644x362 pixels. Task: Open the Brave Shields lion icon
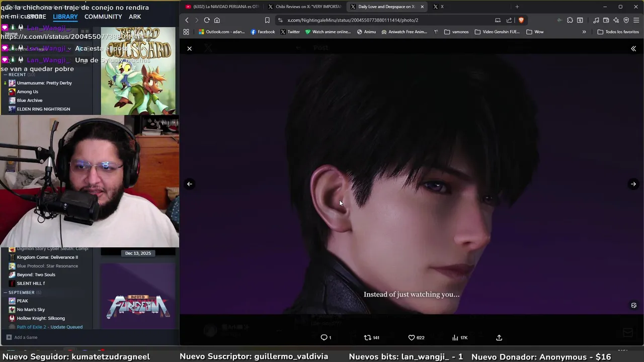pos(521,20)
